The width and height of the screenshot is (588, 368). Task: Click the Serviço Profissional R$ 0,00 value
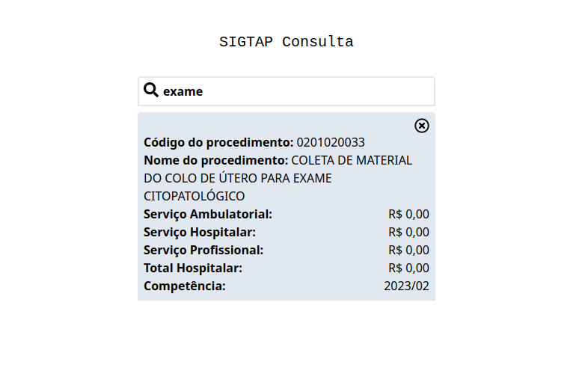coord(408,251)
